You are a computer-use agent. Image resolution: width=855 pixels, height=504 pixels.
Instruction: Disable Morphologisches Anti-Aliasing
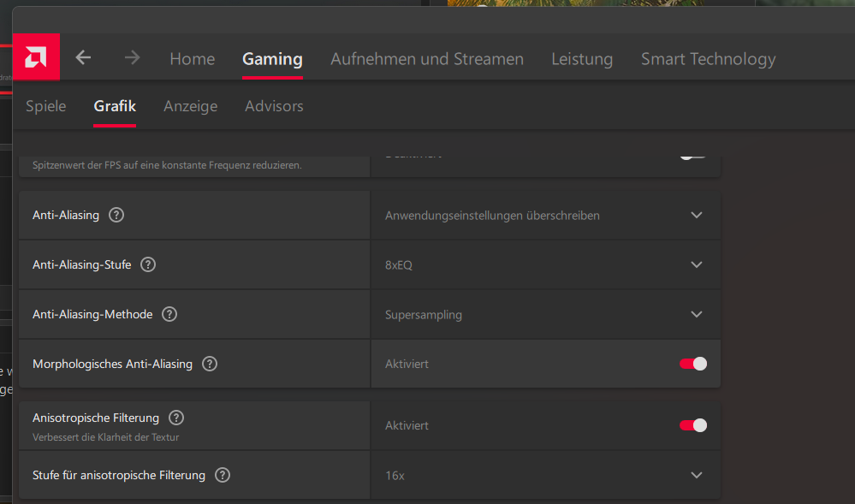692,364
